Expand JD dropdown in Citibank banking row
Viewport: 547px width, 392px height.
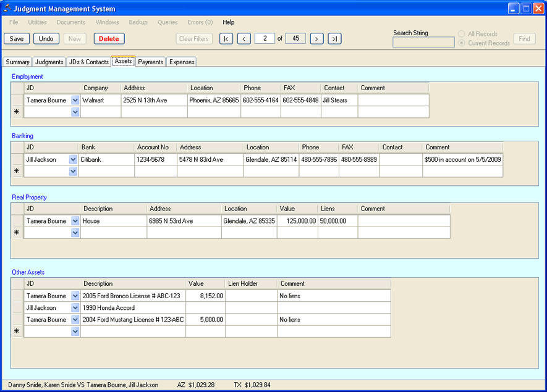[73, 160]
